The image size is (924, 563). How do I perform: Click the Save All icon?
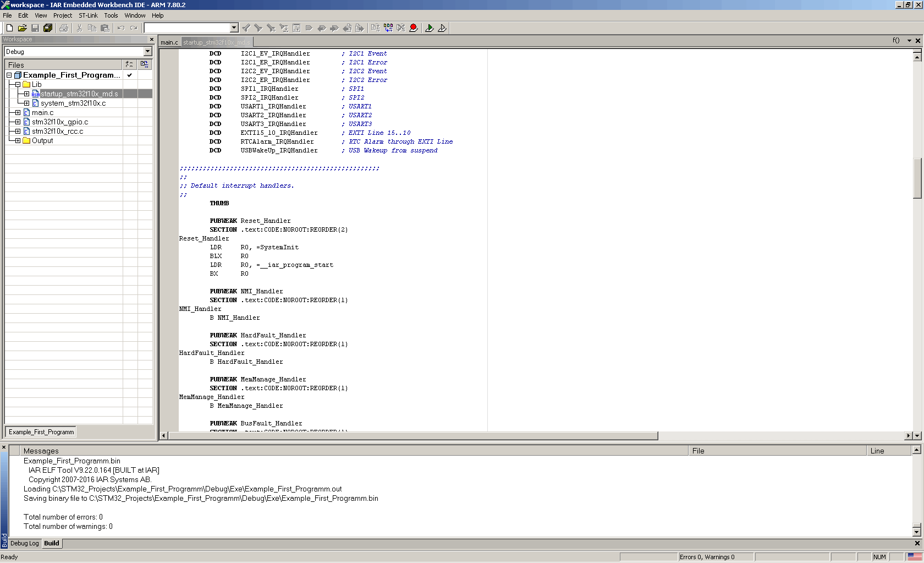point(48,28)
